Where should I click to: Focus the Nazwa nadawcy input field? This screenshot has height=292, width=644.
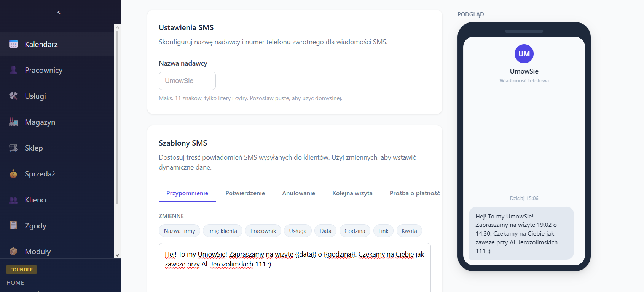(187, 81)
